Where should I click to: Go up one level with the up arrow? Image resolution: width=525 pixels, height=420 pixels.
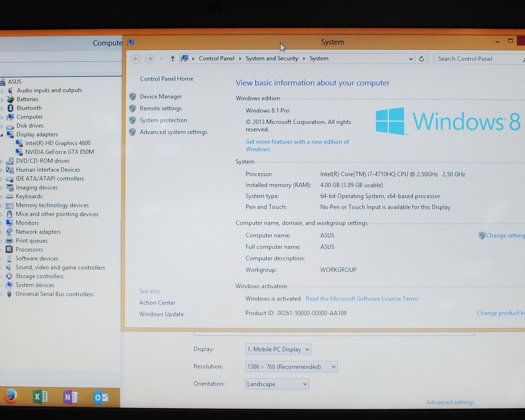point(172,59)
